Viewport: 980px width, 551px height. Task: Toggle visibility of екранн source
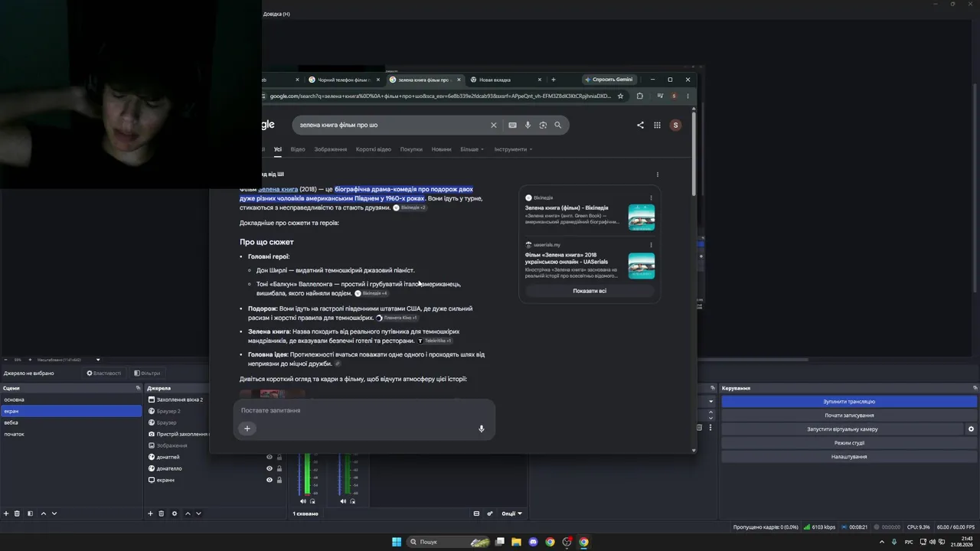[269, 480]
